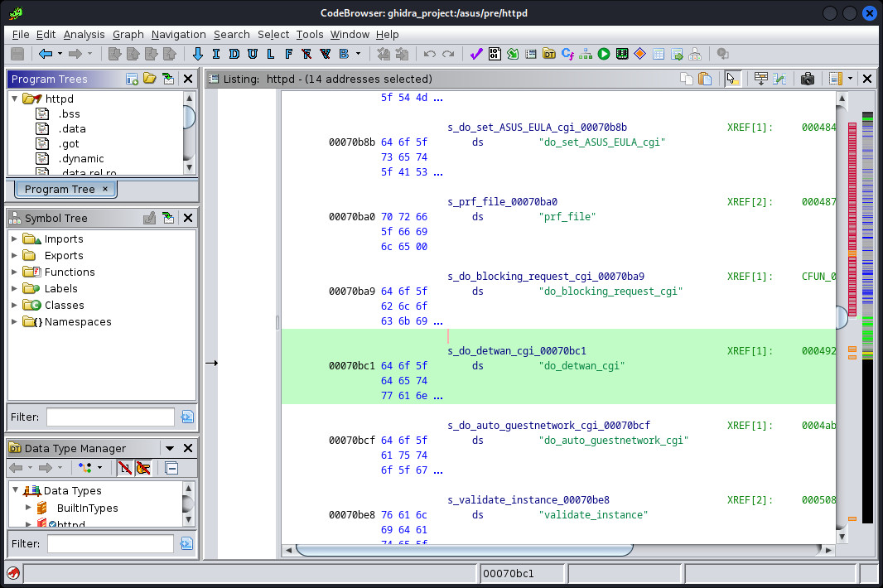Open the Navigation menu

[179, 34]
